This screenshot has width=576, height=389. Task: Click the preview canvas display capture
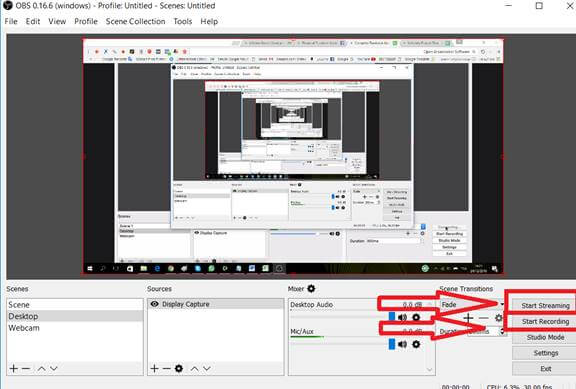point(293,156)
